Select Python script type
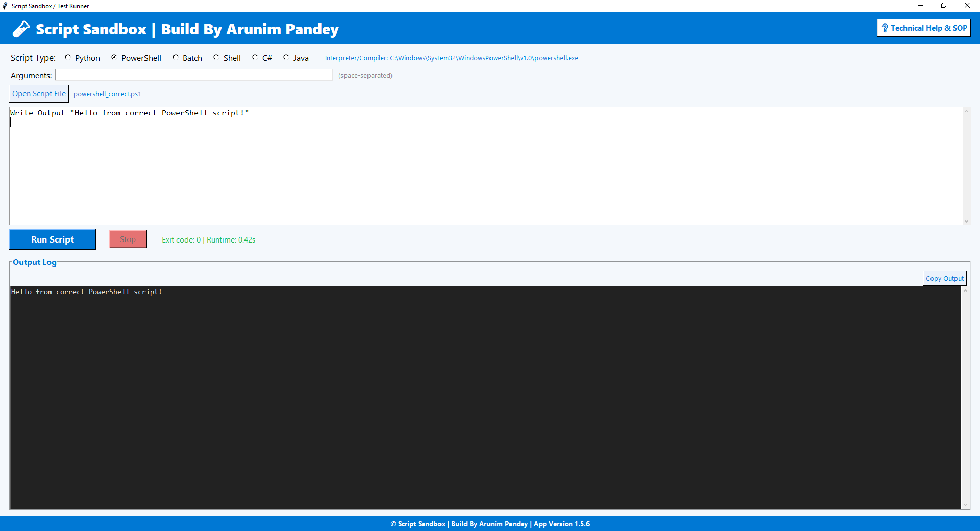Screen dimensions: 980x531 click(68, 58)
